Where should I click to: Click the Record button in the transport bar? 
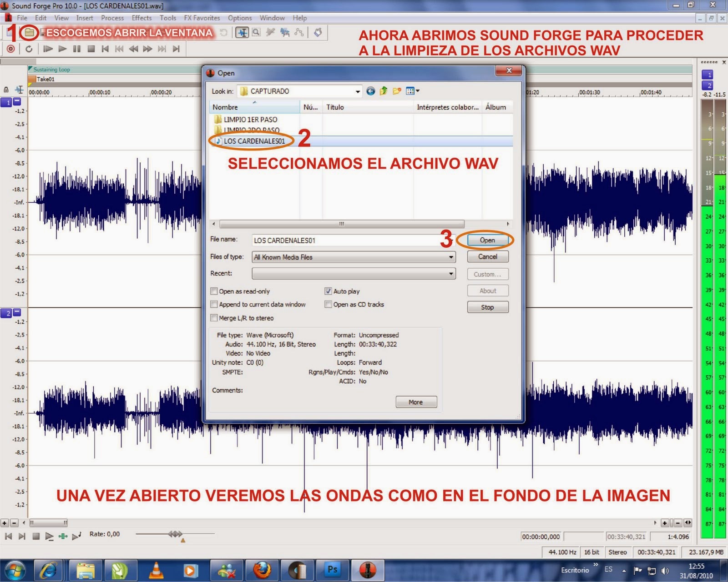click(x=11, y=49)
